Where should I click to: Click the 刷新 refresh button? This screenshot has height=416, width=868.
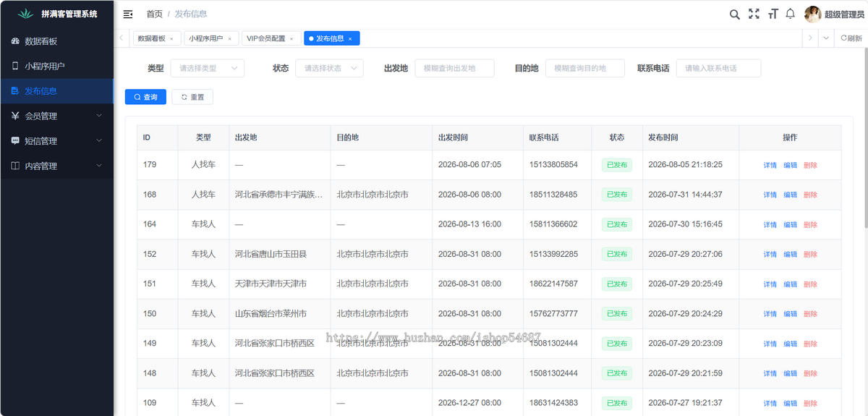(851, 38)
